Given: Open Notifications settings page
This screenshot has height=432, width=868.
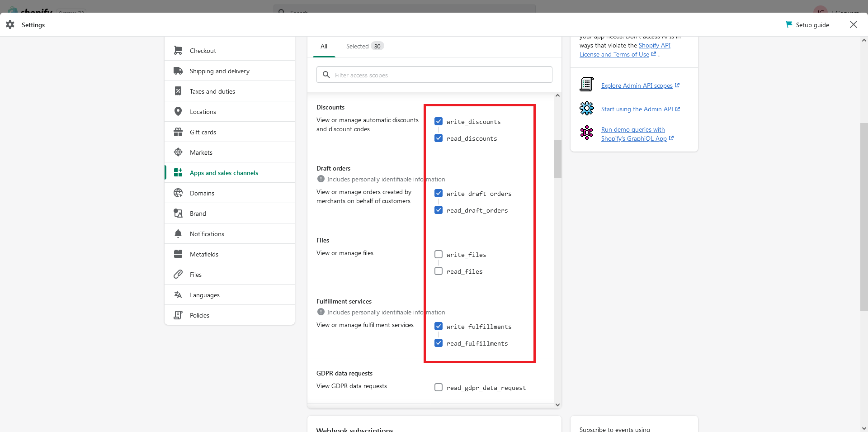Looking at the screenshot, I should click(230, 234).
